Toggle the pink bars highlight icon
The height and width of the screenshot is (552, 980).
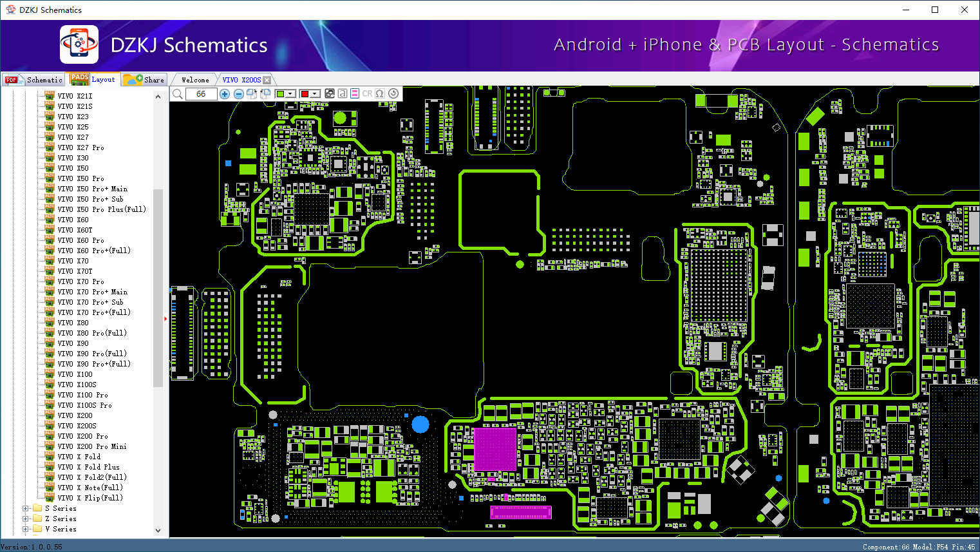coord(354,93)
